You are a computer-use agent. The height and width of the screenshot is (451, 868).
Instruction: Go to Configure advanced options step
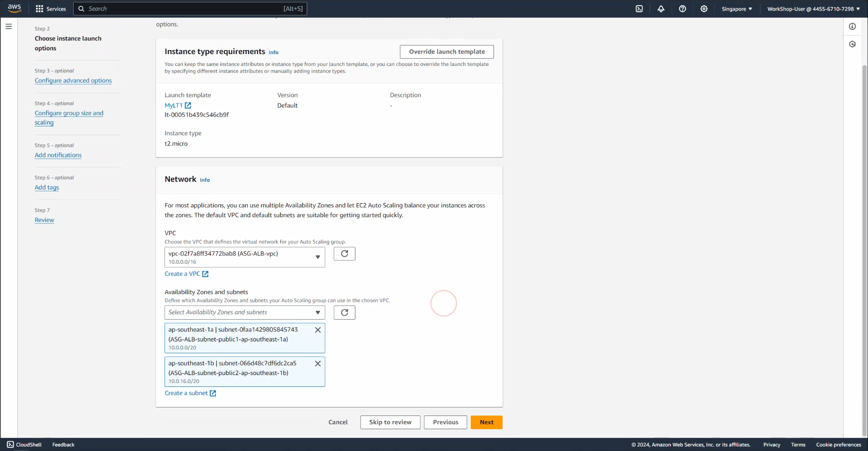pyautogui.click(x=73, y=80)
